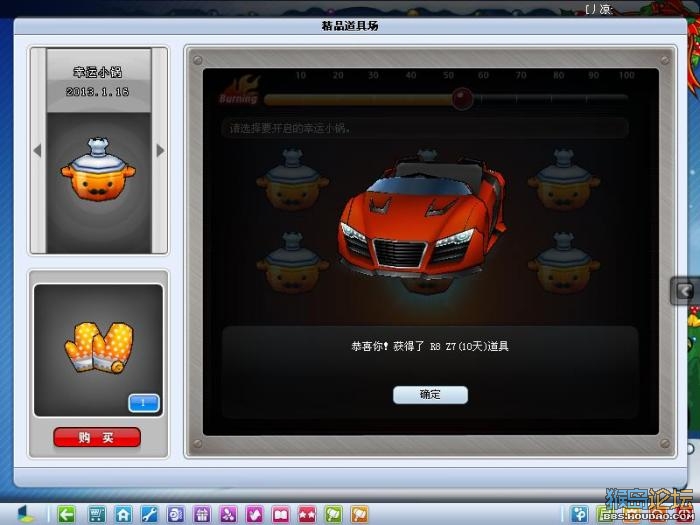Viewport: 700px width, 525px height.
Task: Select the lucky pot preview image
Action: [98, 170]
